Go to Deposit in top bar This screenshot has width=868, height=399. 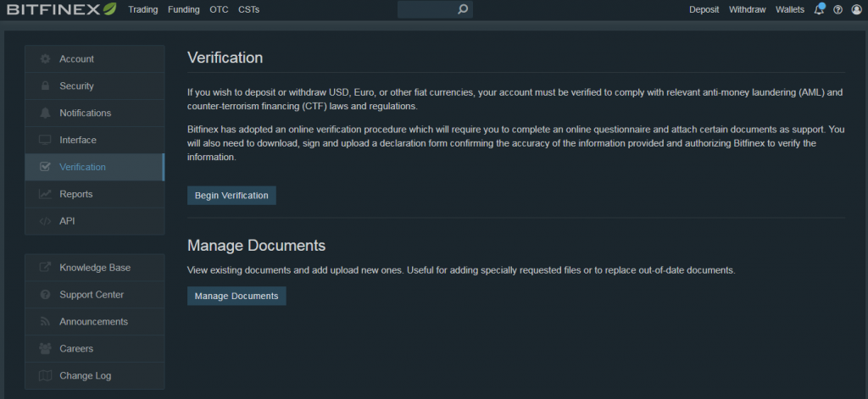pos(704,9)
